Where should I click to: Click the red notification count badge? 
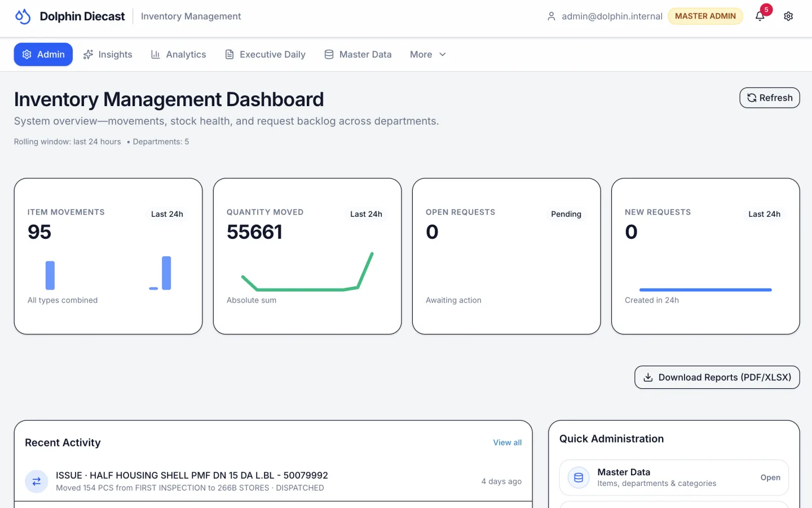(766, 10)
